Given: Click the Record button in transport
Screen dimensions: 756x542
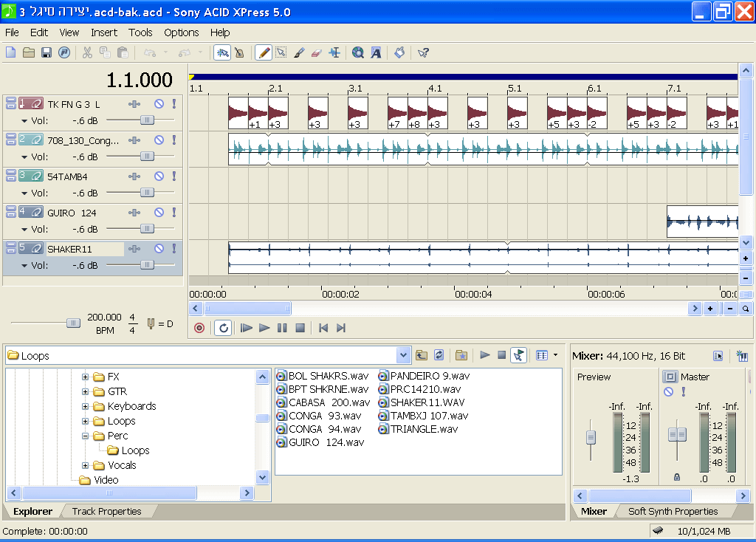Looking at the screenshot, I should [199, 328].
